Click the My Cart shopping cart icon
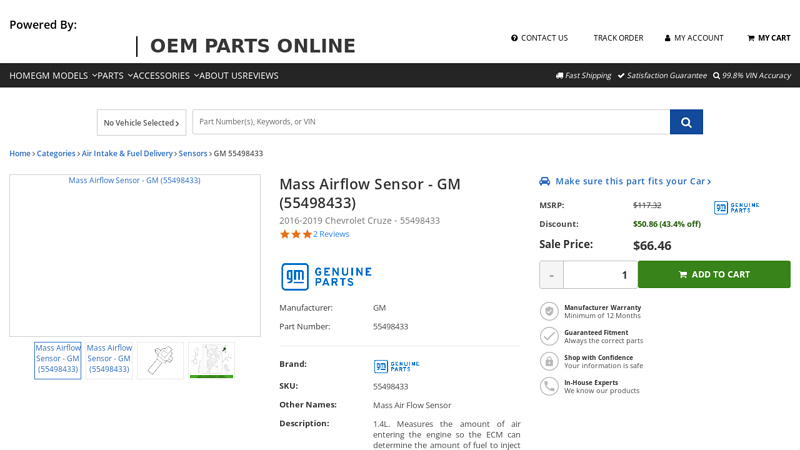800x450 pixels. click(x=751, y=38)
